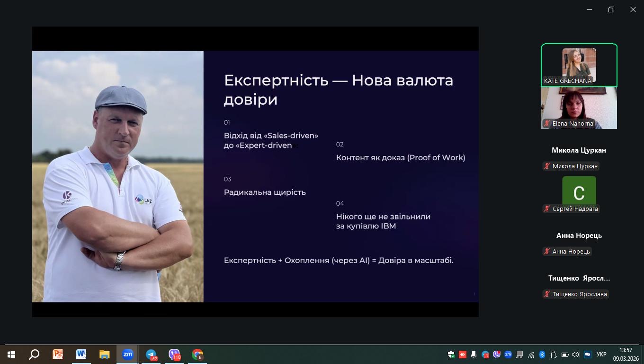Open the taskbar search magnifier

coord(34,355)
